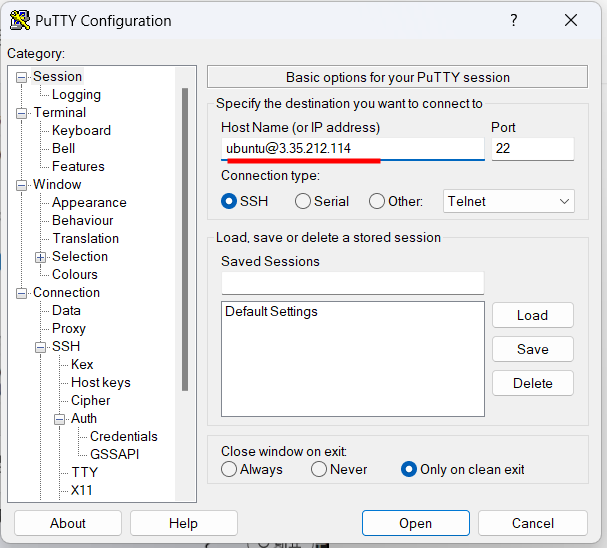Select the Session category
The height and width of the screenshot is (548, 607).
coord(57,77)
